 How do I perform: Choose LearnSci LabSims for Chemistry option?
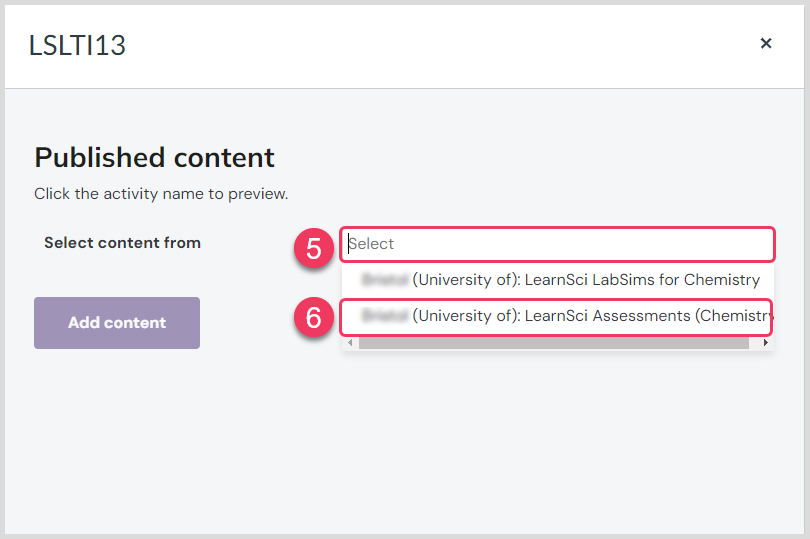click(x=557, y=280)
